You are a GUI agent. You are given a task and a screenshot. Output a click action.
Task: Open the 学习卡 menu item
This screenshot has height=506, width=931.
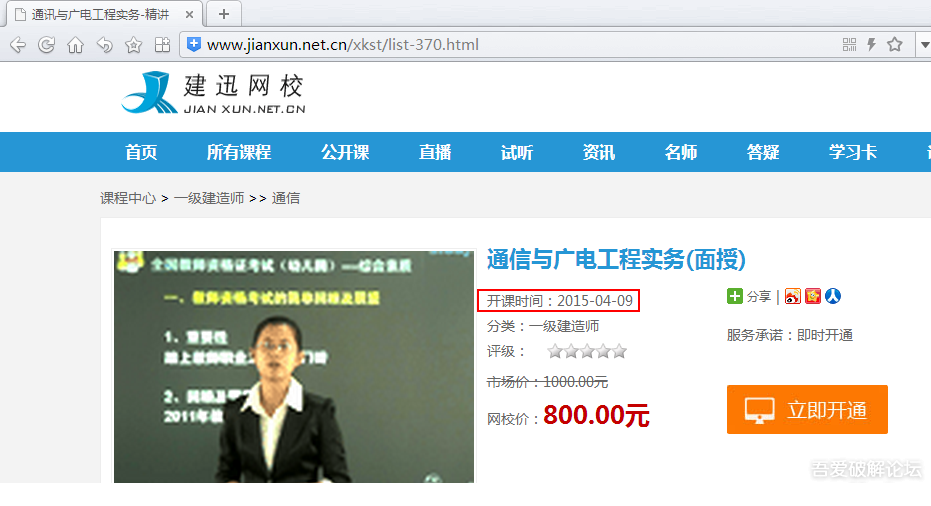tap(853, 152)
